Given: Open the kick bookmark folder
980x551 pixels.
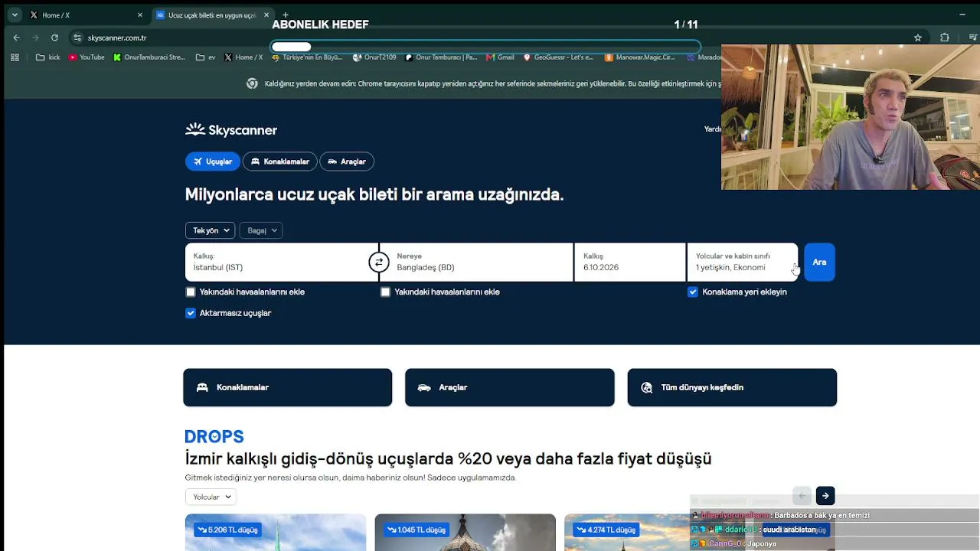Looking at the screenshot, I should coord(47,57).
